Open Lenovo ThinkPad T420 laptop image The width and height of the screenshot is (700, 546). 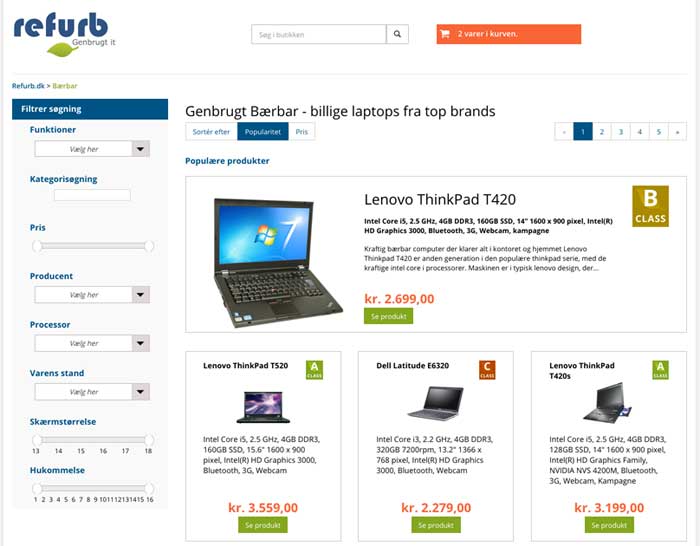pyautogui.click(x=277, y=263)
